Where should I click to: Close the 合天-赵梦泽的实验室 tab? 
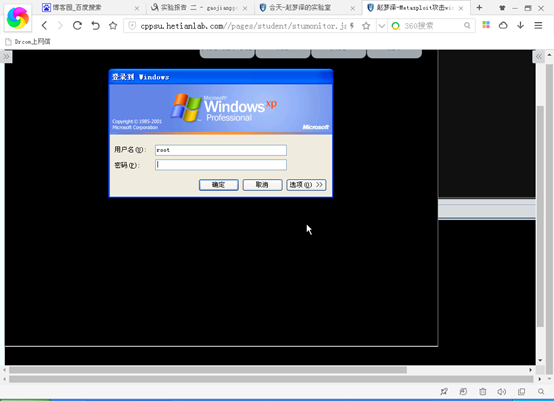(353, 8)
